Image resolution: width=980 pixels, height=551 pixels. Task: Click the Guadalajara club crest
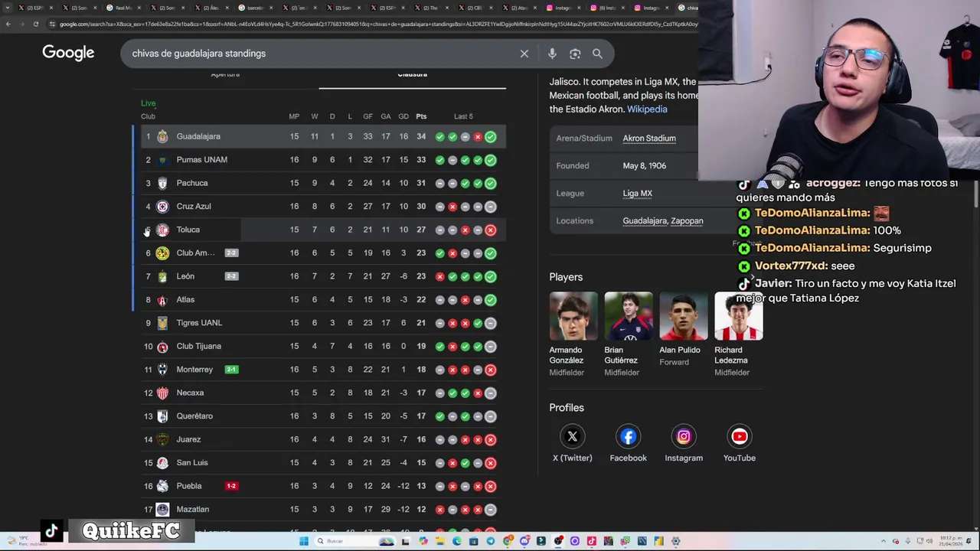(x=162, y=136)
